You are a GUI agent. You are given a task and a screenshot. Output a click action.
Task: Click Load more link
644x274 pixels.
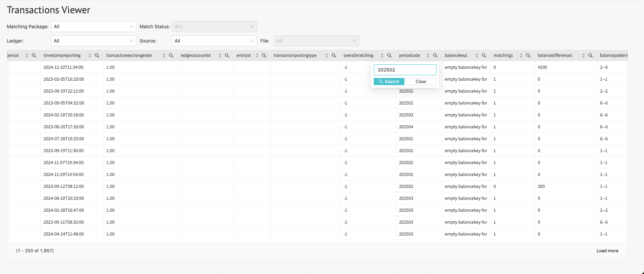point(608,251)
